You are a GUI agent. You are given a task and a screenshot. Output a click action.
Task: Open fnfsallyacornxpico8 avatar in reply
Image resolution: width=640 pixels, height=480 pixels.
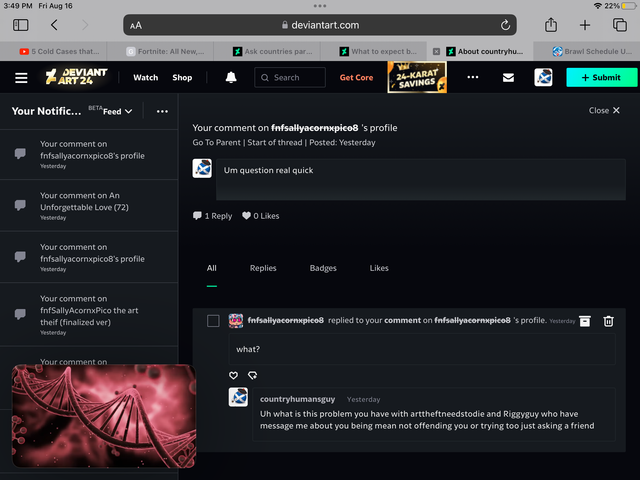coord(236,321)
